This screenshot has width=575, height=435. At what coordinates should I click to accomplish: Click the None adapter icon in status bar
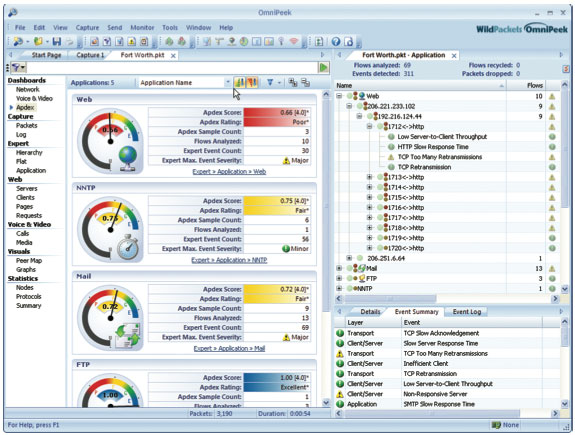[497, 425]
